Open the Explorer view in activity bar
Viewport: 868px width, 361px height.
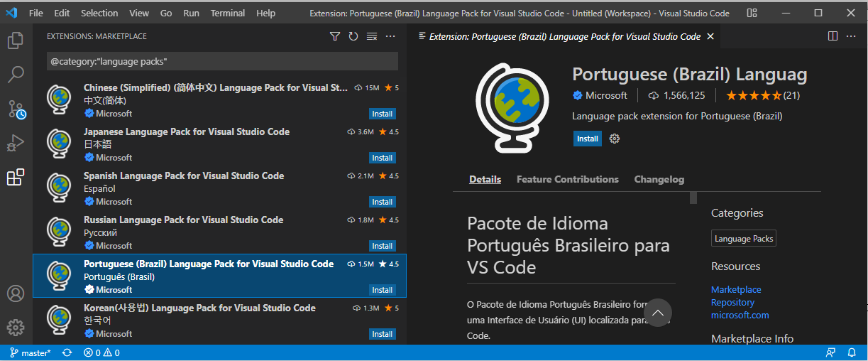(16, 41)
